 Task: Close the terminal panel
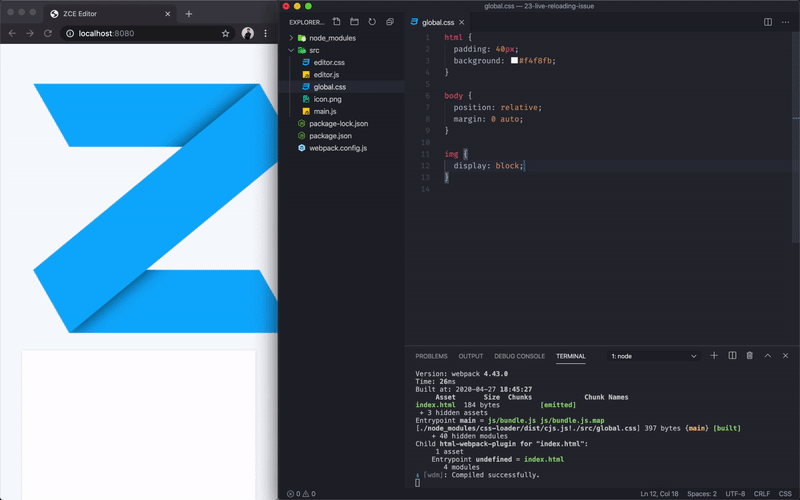click(785, 356)
